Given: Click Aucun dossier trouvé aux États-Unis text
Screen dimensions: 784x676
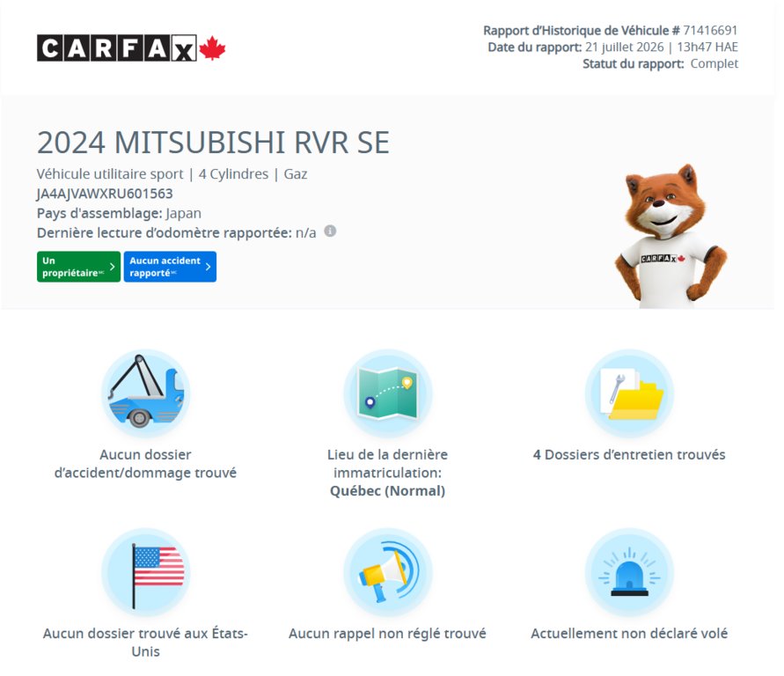Looking at the screenshot, I should (x=145, y=643).
